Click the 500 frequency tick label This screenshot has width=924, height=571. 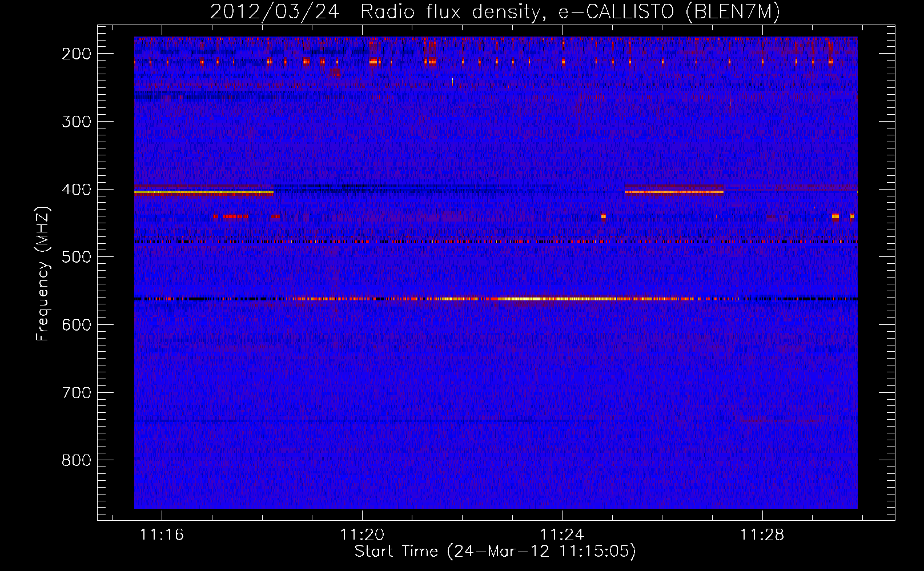coord(77,257)
